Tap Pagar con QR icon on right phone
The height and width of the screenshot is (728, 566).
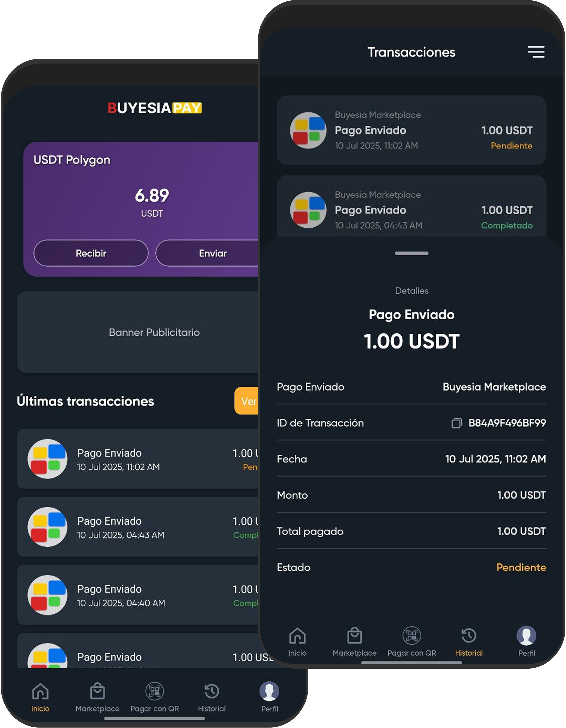click(x=412, y=635)
